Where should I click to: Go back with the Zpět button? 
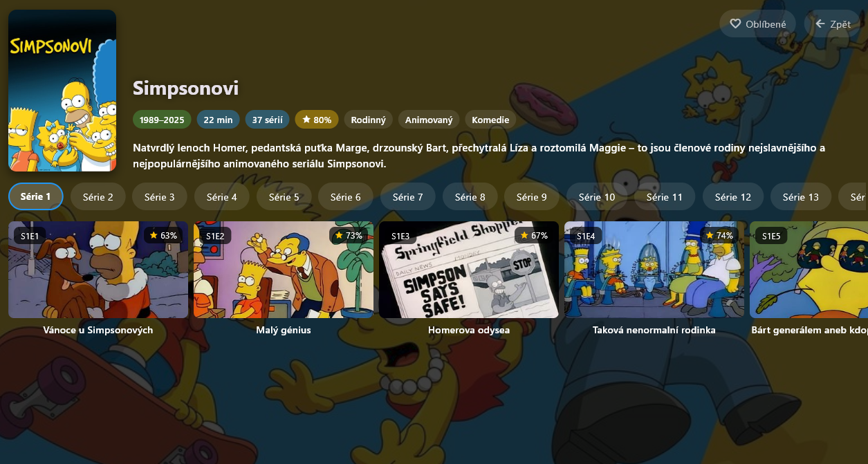(833, 24)
